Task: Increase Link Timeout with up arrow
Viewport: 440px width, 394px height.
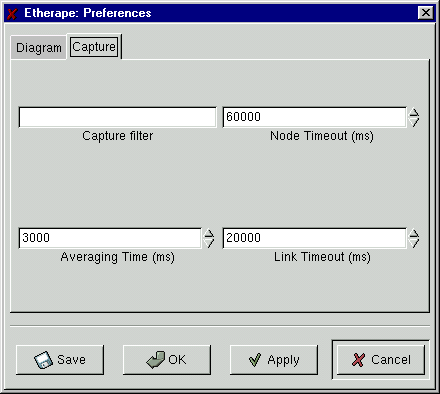Action: click(x=414, y=233)
